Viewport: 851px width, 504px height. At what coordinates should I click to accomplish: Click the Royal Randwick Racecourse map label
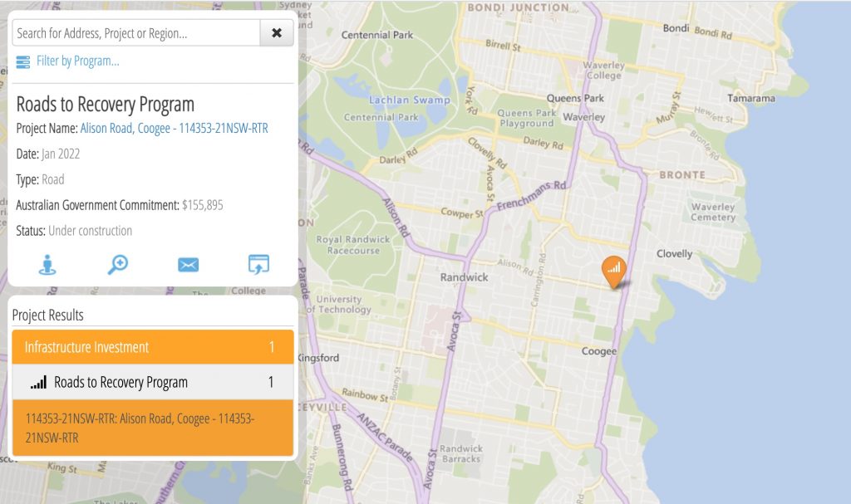(353, 245)
